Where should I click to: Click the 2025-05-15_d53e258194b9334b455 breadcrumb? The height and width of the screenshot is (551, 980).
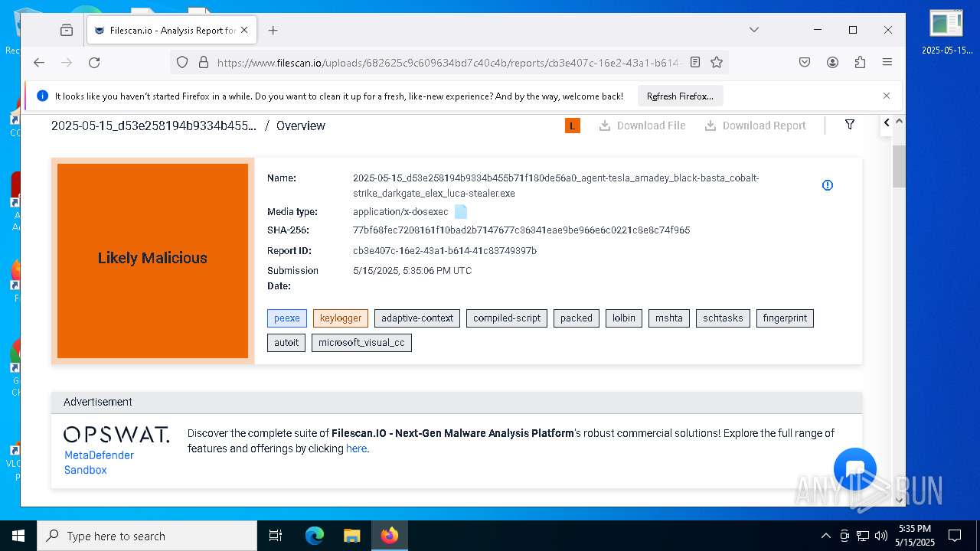tap(154, 126)
